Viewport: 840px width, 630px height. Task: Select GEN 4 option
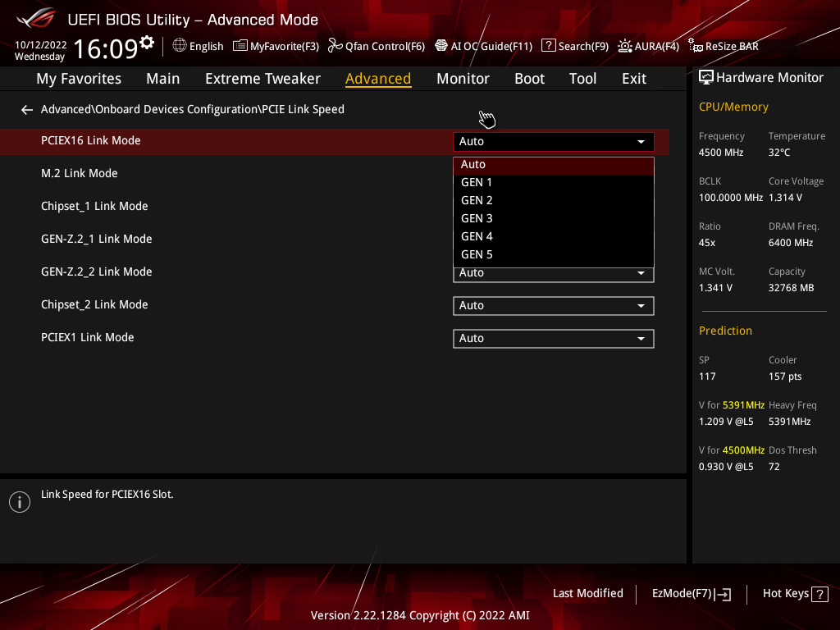[x=554, y=237]
